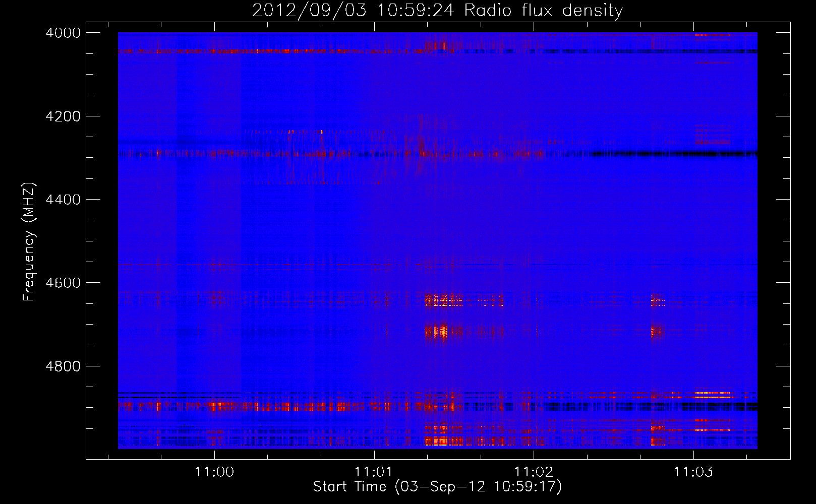Click the 4200 frequency tick label
Viewport: 816px width, 504px height.
click(x=63, y=116)
